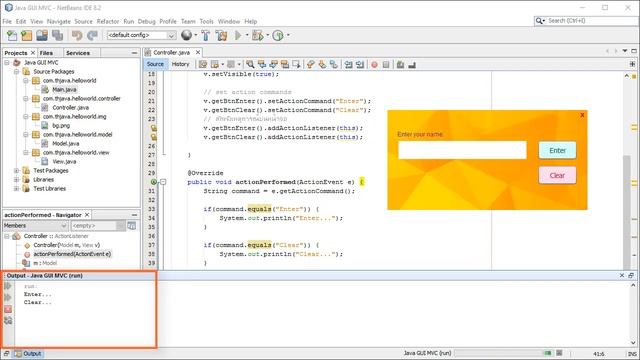This screenshot has height=360, width=640.
Task: Open the Tools menu
Action: pyautogui.click(x=207, y=21)
